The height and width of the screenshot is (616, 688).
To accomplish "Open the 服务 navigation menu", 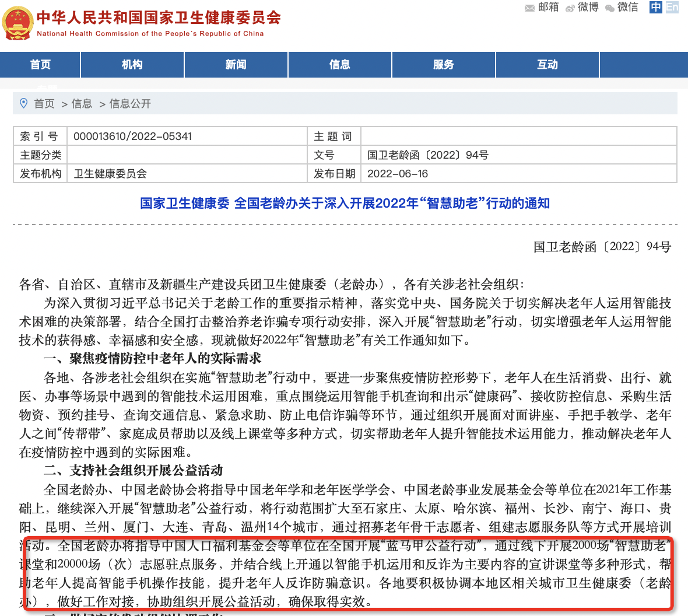I will click(444, 65).
